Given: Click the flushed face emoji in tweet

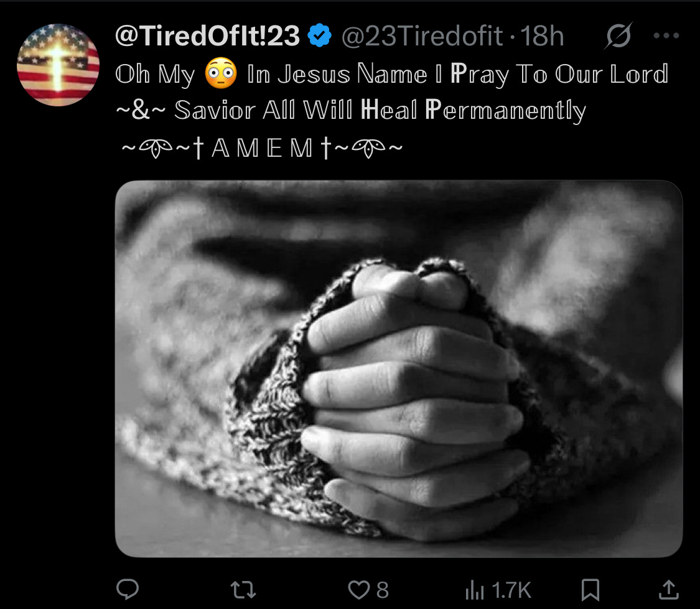Looking at the screenshot, I should [220, 73].
